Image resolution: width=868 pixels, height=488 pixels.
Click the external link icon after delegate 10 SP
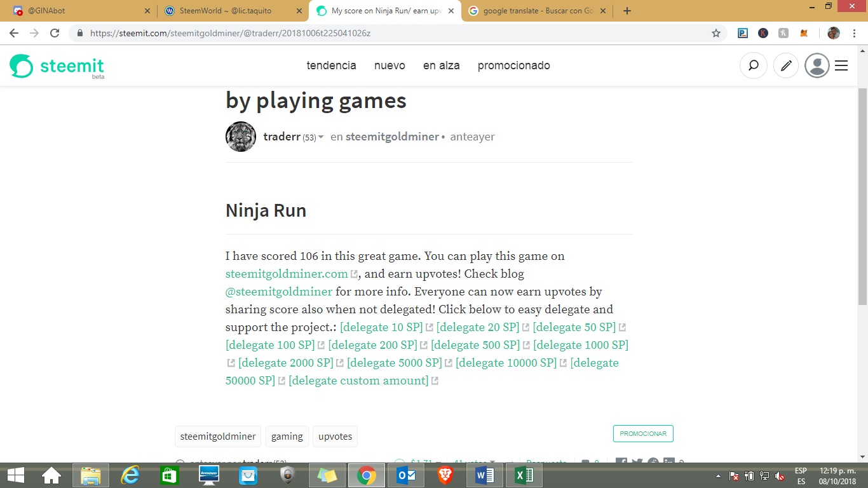(430, 328)
